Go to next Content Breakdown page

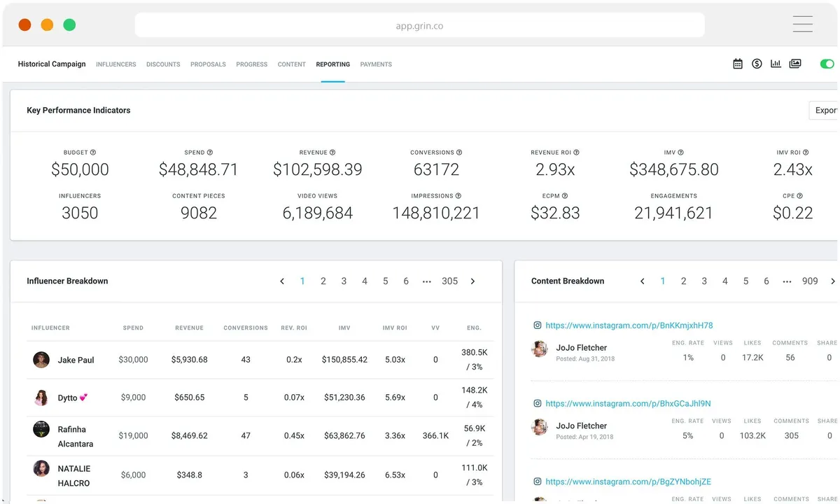[x=832, y=281]
